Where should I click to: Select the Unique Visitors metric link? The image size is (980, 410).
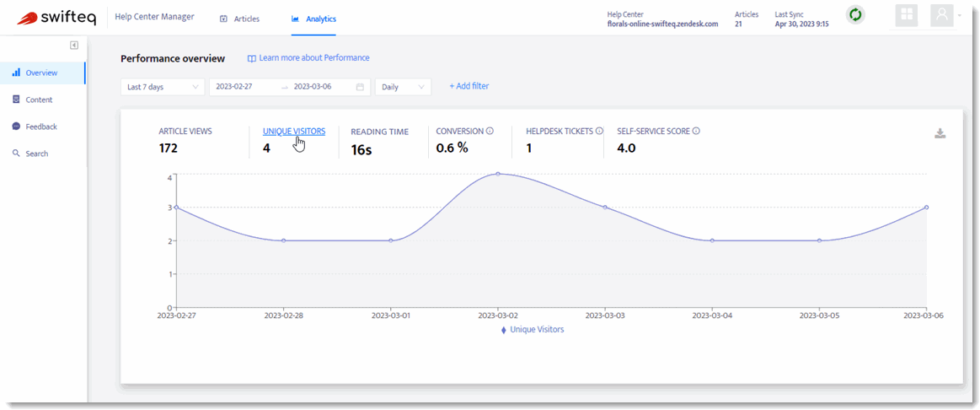(x=294, y=132)
